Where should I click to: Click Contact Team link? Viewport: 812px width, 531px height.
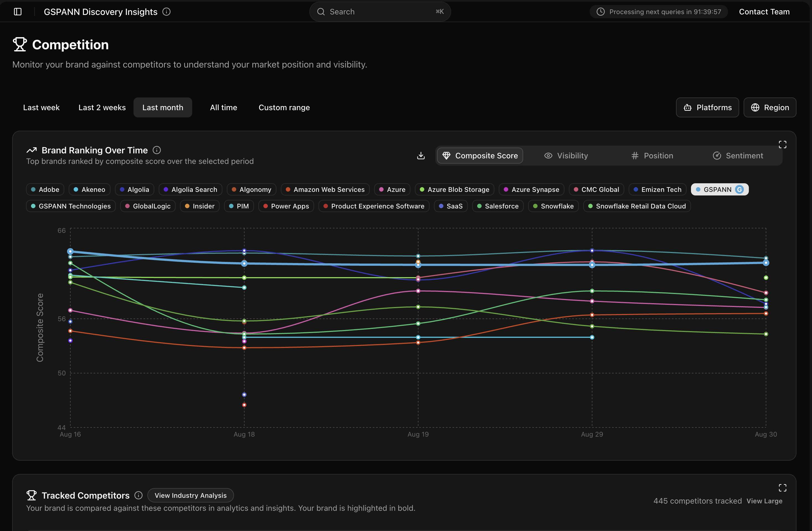point(764,12)
